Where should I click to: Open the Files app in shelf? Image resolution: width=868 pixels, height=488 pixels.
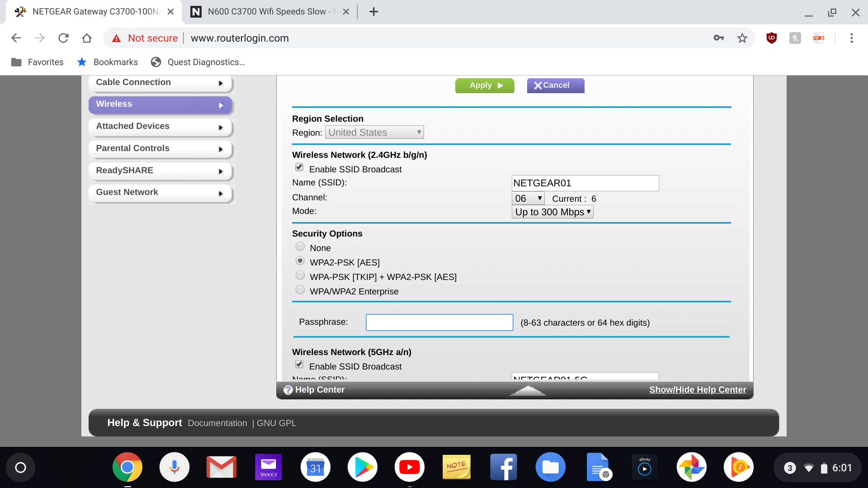[550, 467]
